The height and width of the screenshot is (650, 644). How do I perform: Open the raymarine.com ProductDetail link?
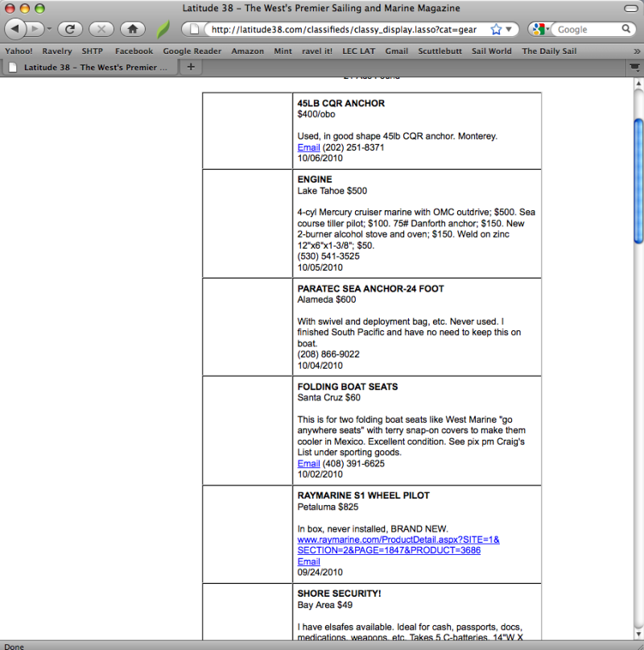[x=398, y=545]
